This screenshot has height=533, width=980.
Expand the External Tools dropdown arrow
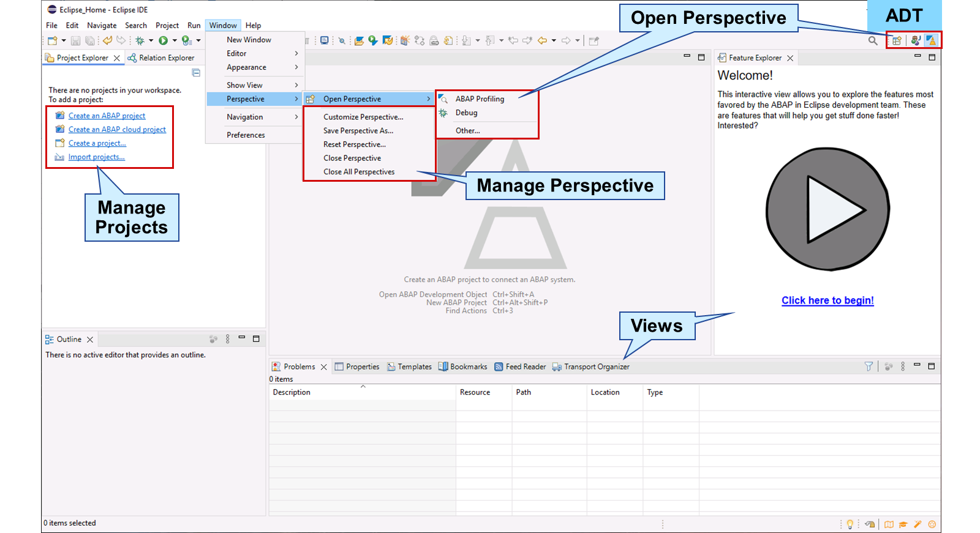[x=198, y=41]
